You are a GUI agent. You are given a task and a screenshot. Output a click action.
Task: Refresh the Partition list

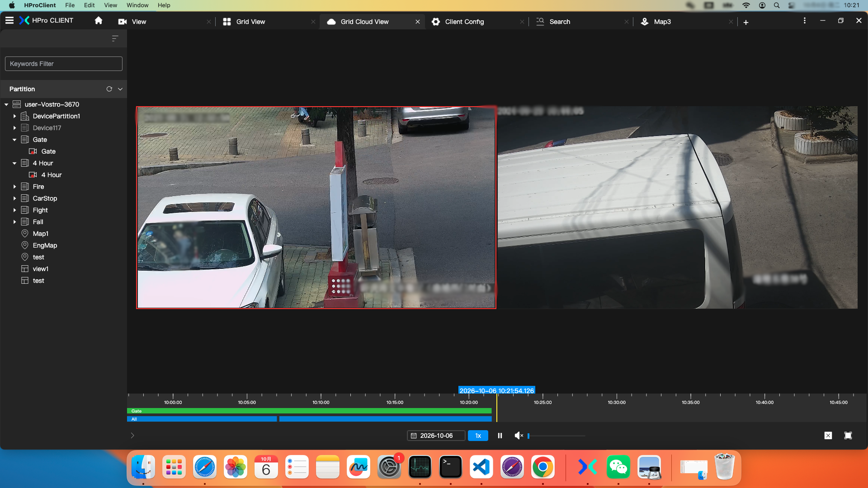pos(109,89)
